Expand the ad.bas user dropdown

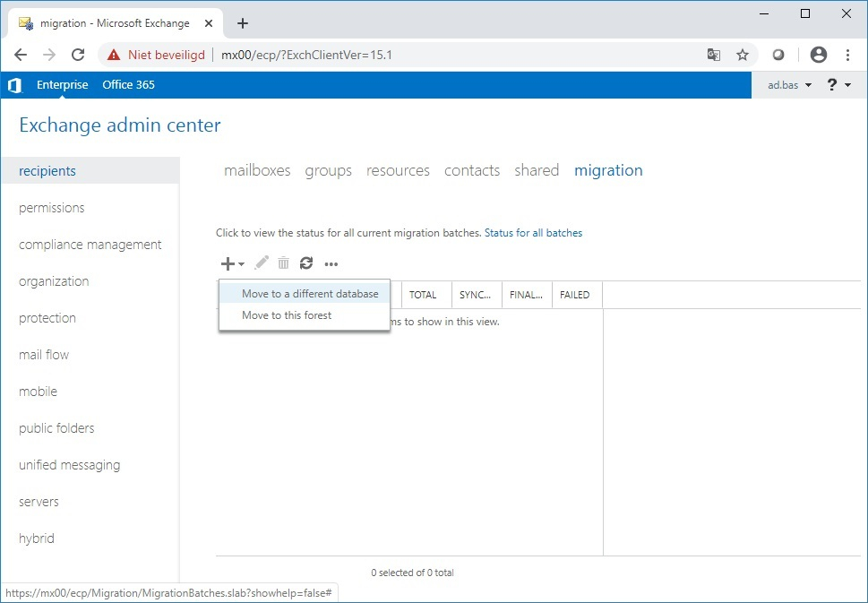789,85
